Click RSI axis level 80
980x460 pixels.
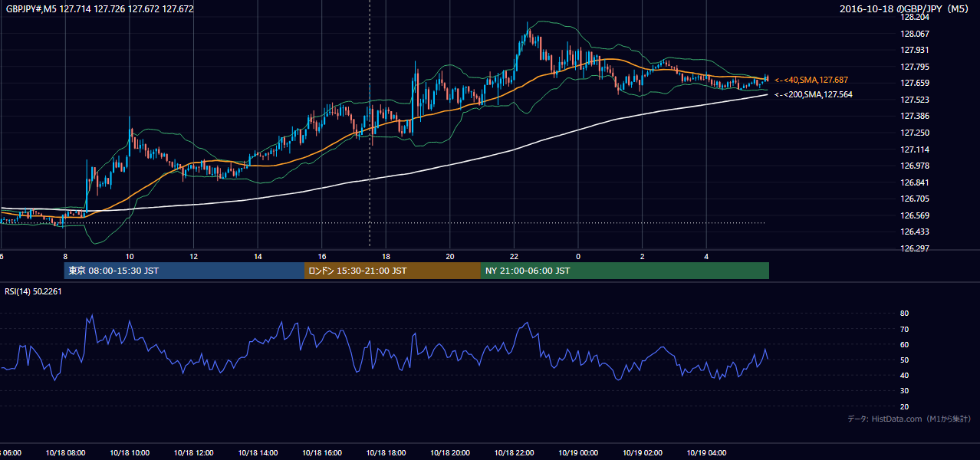coord(905,314)
